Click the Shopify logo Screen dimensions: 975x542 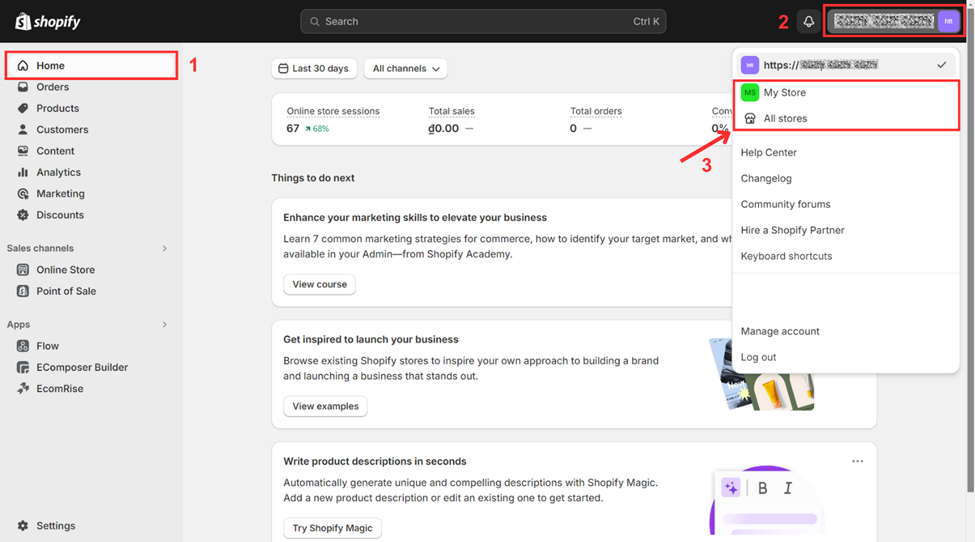coord(48,22)
